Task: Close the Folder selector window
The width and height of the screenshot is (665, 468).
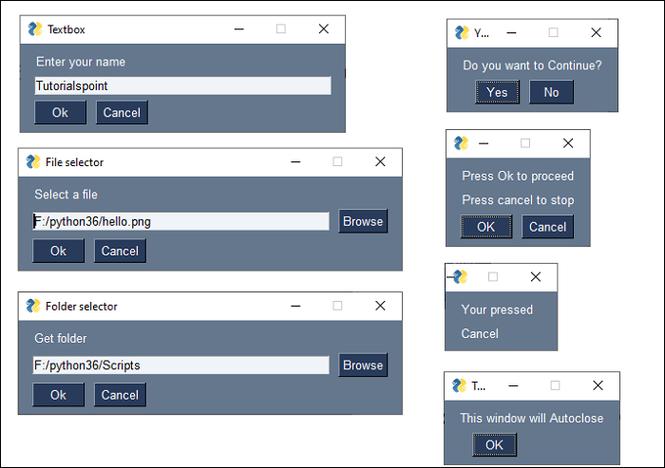Action: pyautogui.click(x=380, y=306)
